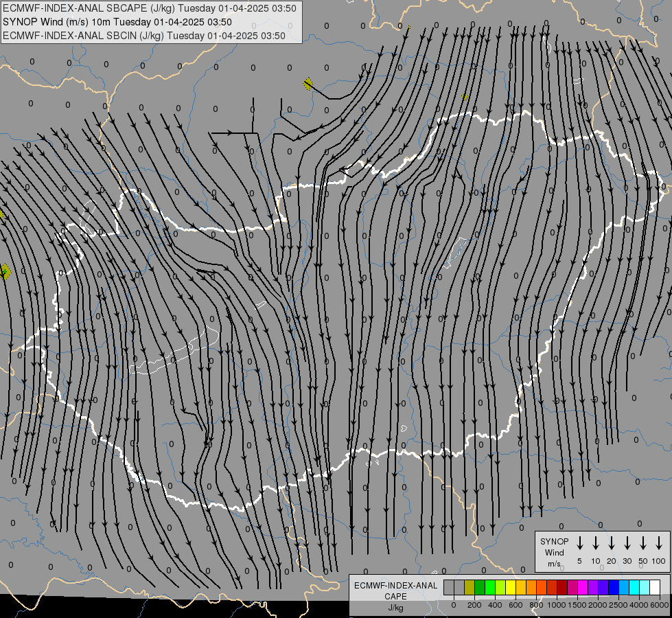
Task: Click the pure blue swatch left of 2500 tick
Action: [613, 587]
